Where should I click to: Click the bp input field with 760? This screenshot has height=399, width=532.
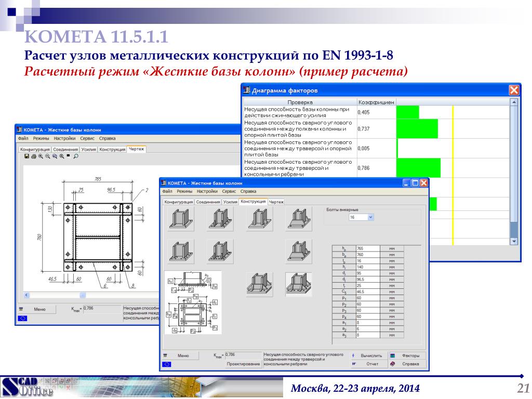pos(367,255)
